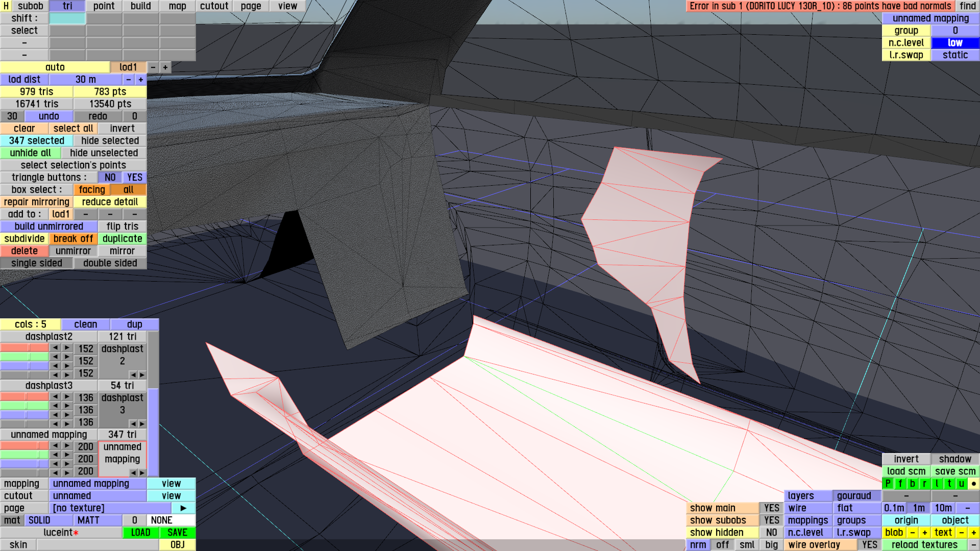
Task: Switch to the point mode tab
Action: tap(104, 6)
